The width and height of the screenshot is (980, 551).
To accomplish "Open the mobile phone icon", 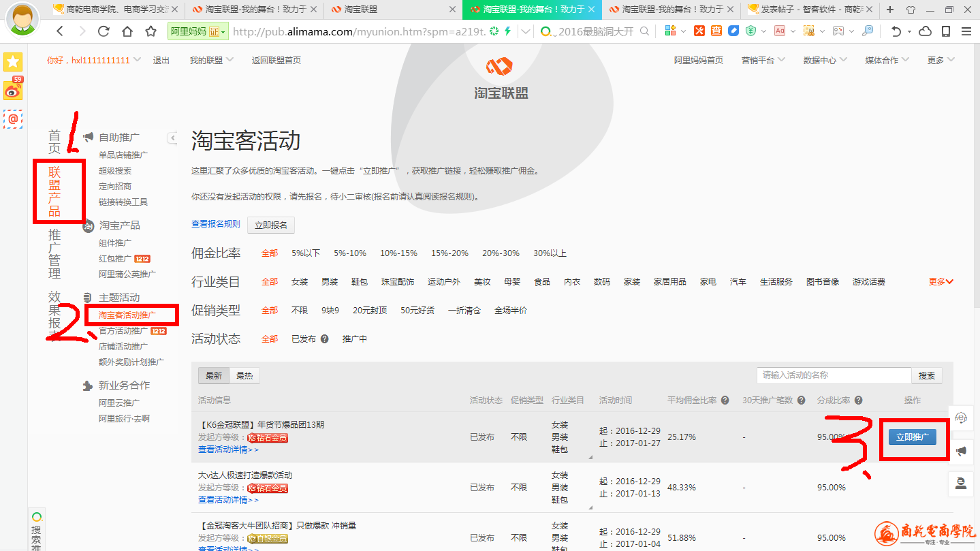I will pyautogui.click(x=946, y=31).
